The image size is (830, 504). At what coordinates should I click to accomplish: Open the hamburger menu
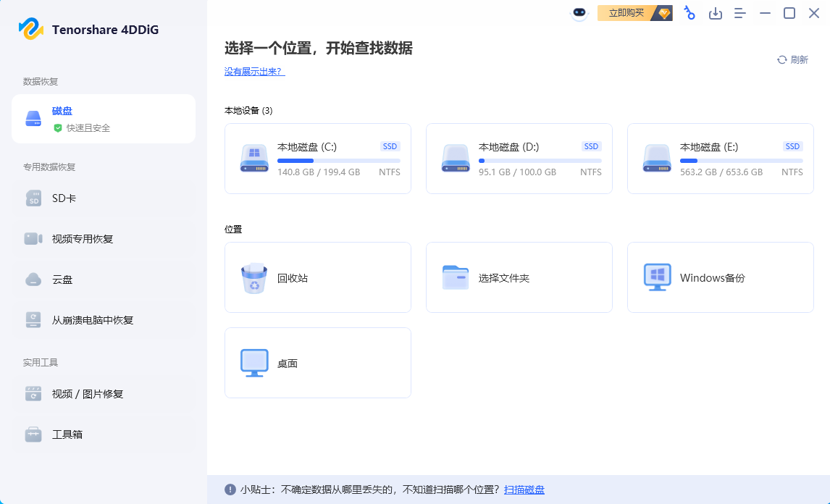click(x=739, y=12)
